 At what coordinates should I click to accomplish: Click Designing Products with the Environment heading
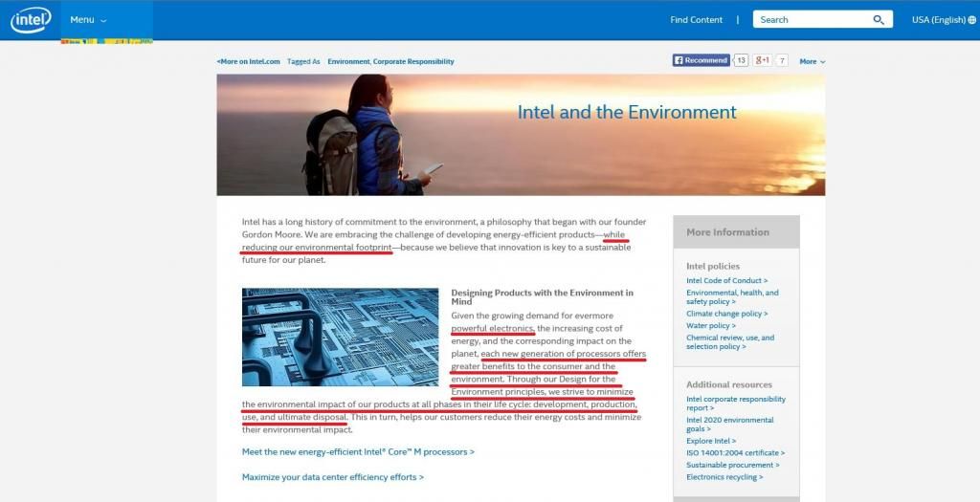(542, 297)
